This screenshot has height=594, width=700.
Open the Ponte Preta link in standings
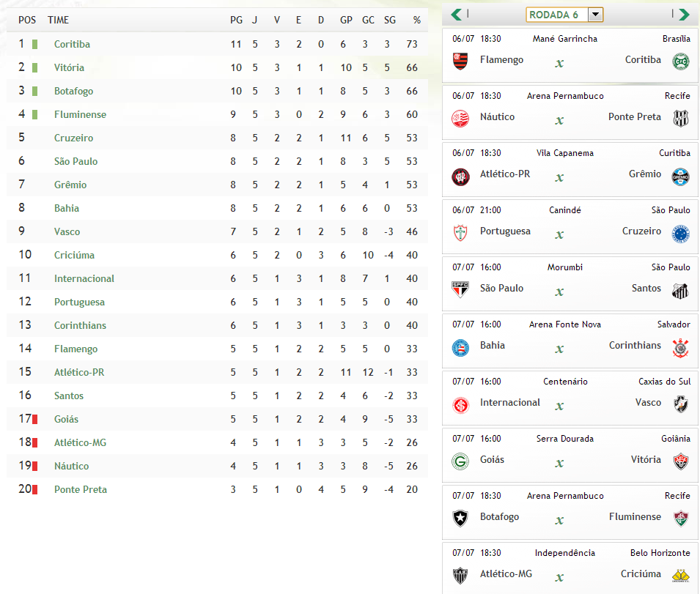pos(81,489)
